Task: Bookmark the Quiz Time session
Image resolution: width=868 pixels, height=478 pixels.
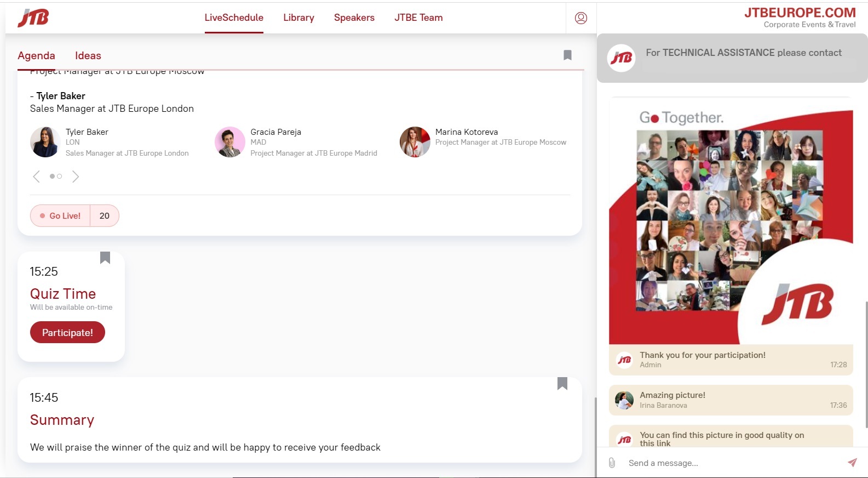Action: (x=105, y=258)
